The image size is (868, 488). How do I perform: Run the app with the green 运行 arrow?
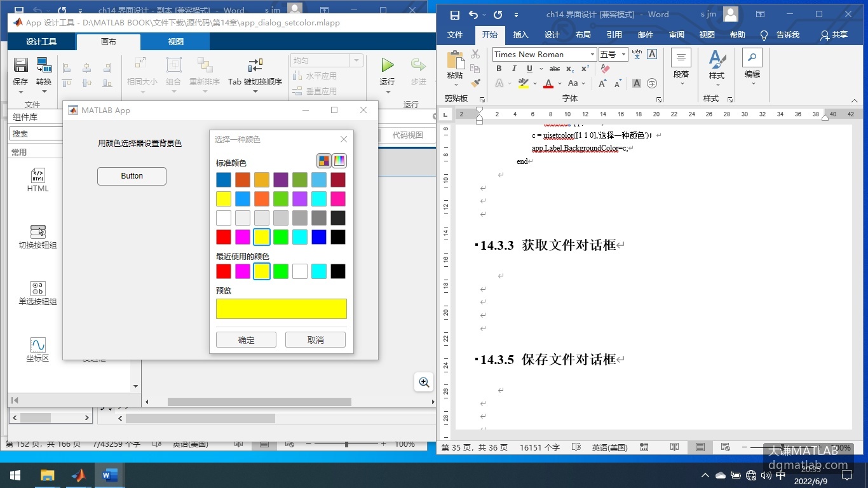pos(387,65)
